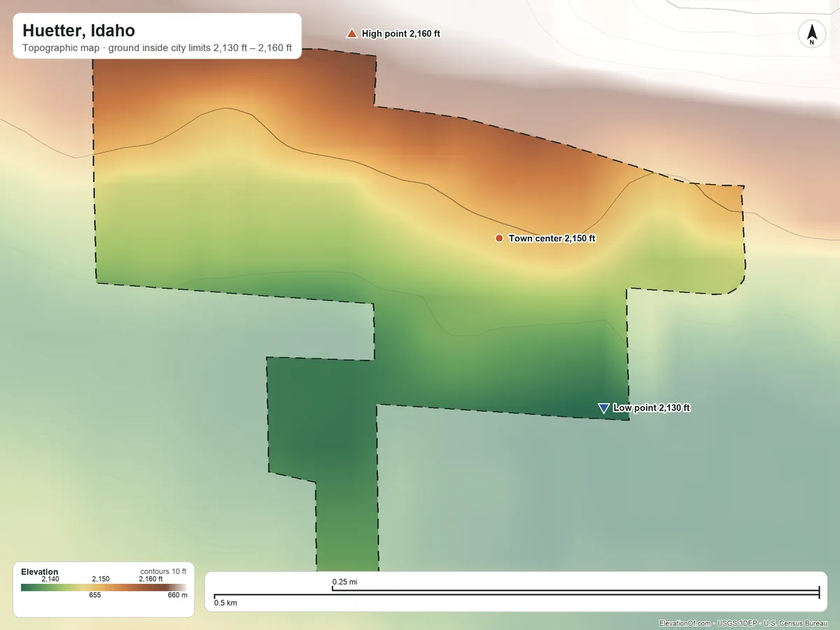Viewport: 840px width, 630px height.
Task: Click the 'Huetter, Idaho' map title
Action: point(79,31)
